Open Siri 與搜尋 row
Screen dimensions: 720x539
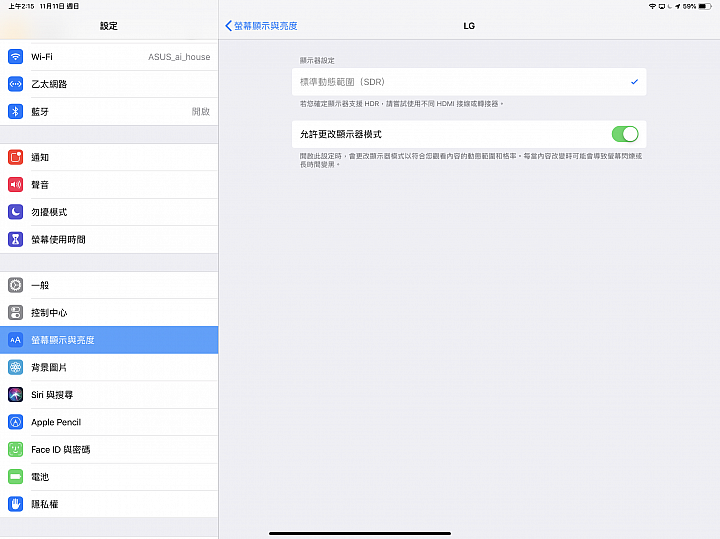click(x=109, y=394)
